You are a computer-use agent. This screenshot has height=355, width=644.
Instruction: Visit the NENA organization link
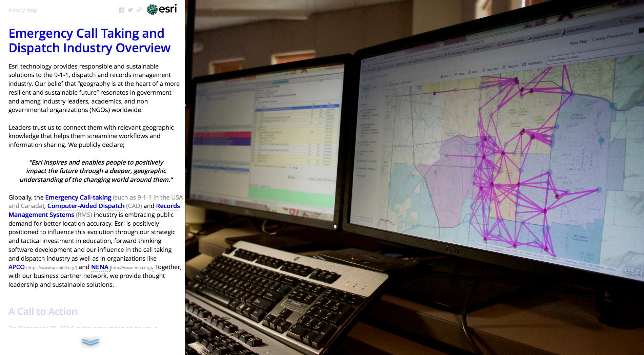[100, 267]
